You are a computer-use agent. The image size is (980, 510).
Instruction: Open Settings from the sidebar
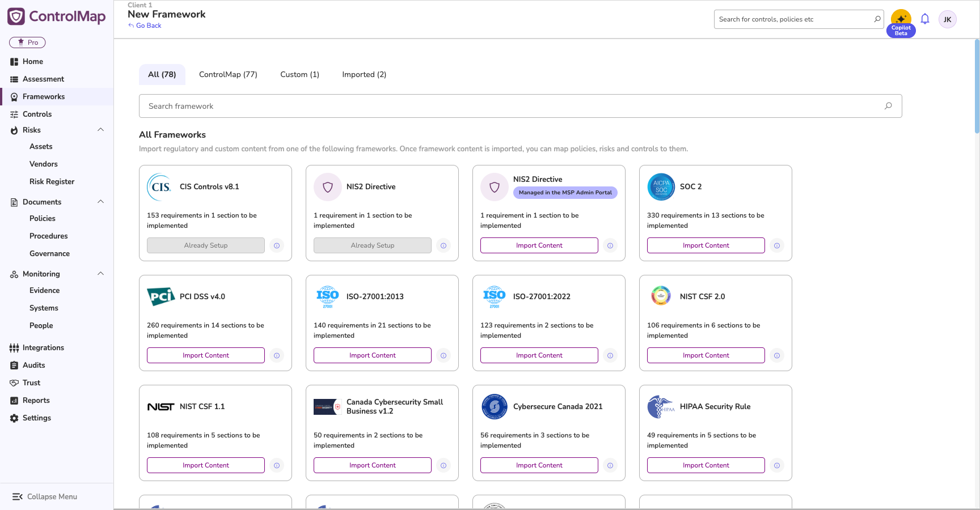click(36, 418)
